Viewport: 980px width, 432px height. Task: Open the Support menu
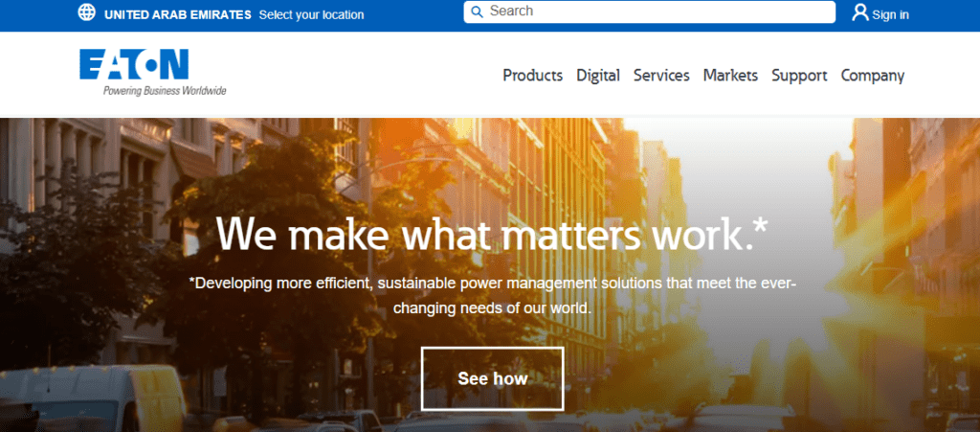[x=799, y=76]
